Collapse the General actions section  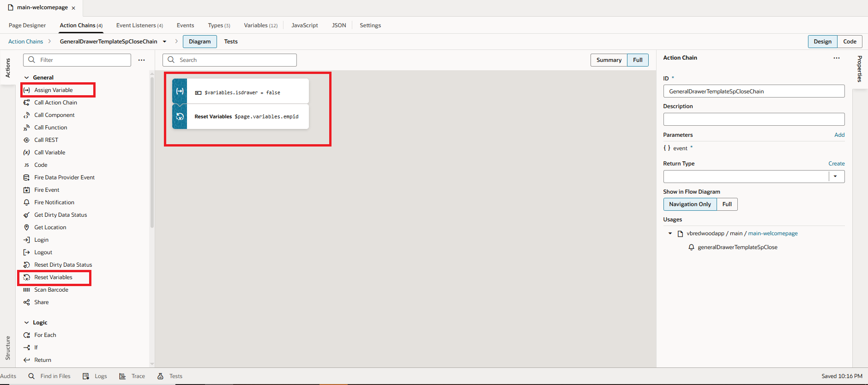[x=27, y=78]
